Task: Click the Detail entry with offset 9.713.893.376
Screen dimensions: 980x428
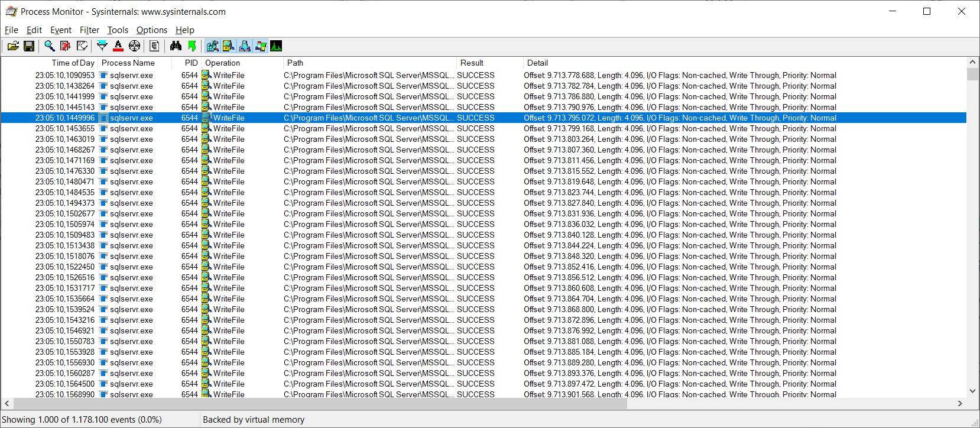Action: click(x=680, y=374)
